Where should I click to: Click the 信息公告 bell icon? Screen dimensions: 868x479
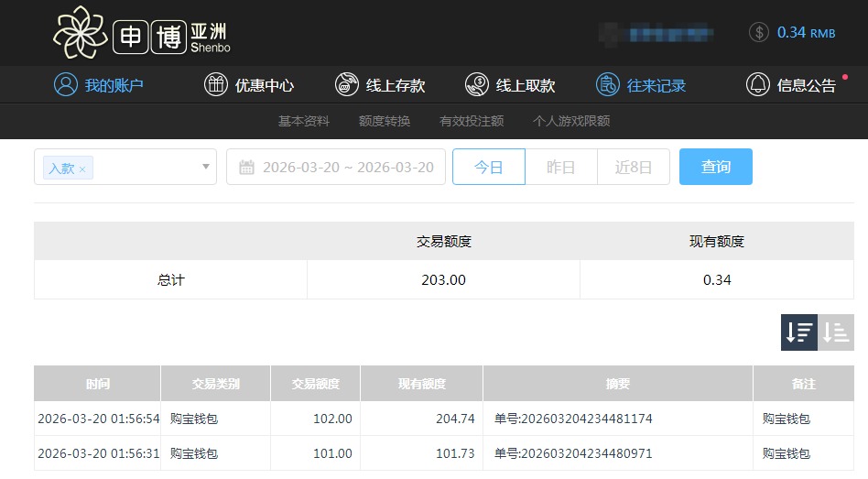(758, 85)
